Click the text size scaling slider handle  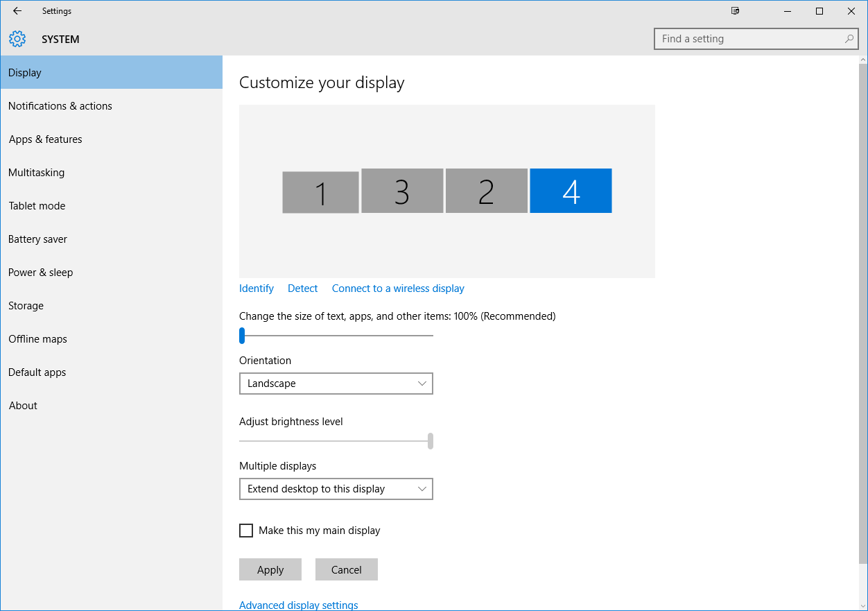click(x=242, y=336)
